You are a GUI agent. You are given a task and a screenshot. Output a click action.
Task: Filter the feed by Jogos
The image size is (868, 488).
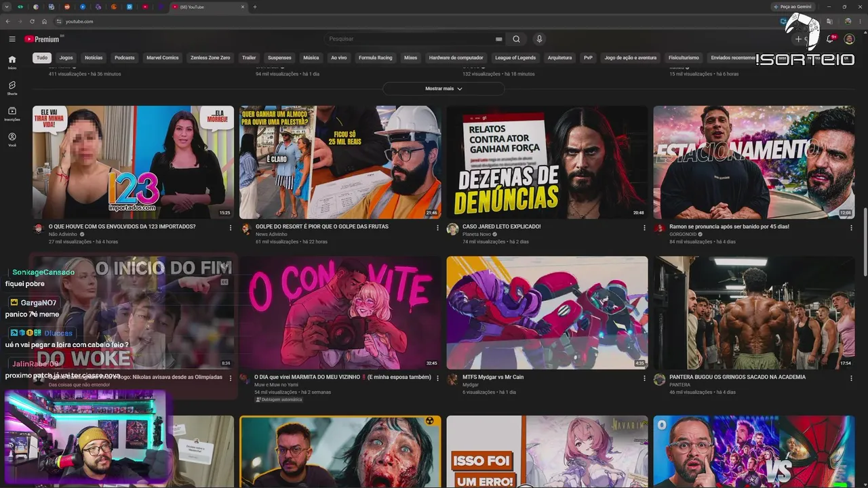66,58
